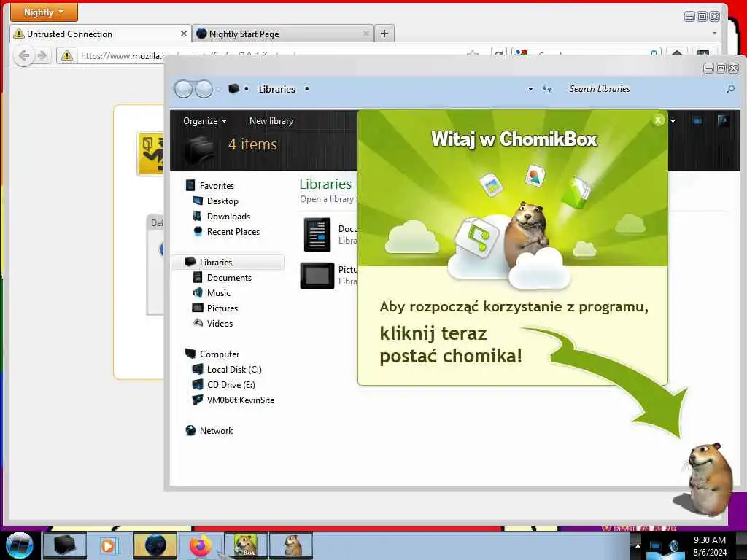Open a new tab in Nightly
Screen dimensions: 747x560
pos(384,34)
